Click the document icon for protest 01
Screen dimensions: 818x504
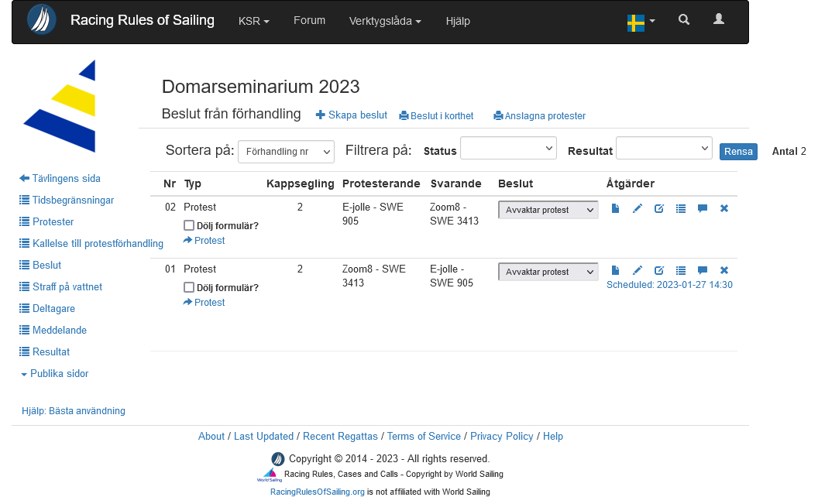point(615,270)
